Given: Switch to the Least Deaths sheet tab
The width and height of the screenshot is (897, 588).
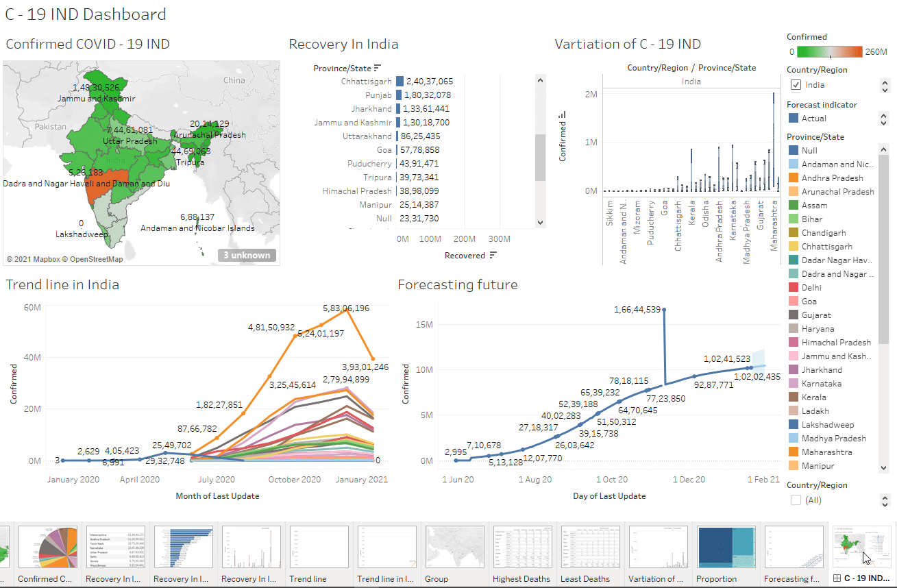Looking at the screenshot, I should click(586, 578).
